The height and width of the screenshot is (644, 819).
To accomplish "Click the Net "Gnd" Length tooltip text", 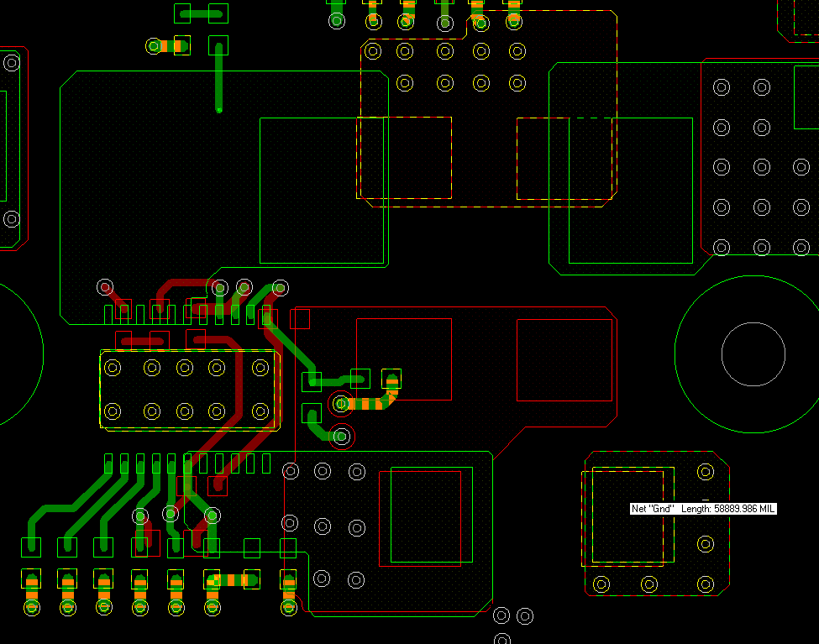I will [x=703, y=509].
